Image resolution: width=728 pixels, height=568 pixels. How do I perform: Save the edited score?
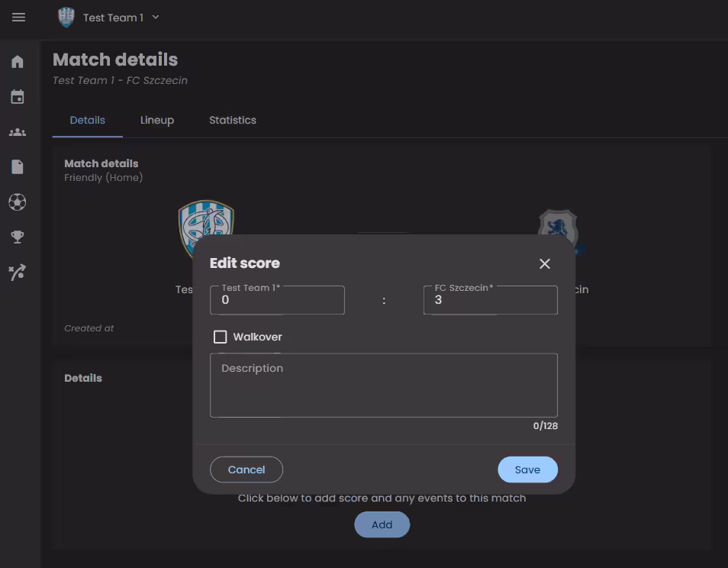tap(527, 470)
